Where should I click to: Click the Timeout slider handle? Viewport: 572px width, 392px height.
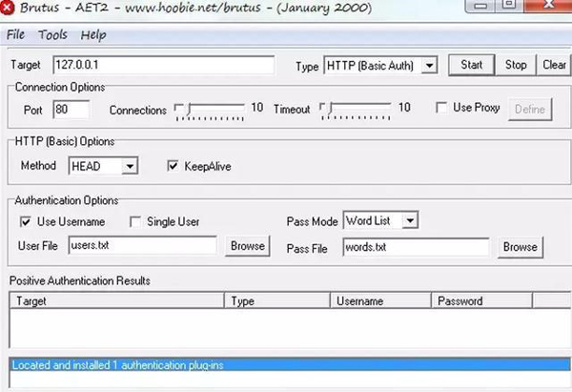331,109
